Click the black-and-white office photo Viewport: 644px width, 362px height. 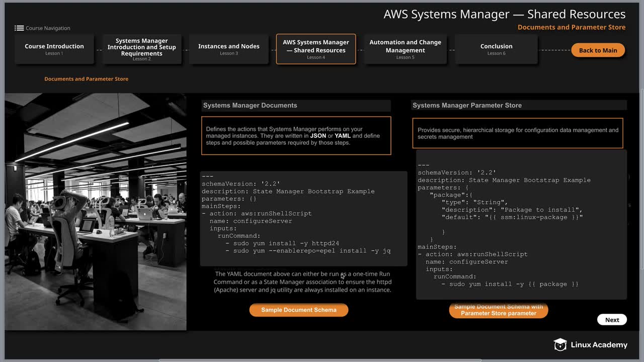point(96,212)
